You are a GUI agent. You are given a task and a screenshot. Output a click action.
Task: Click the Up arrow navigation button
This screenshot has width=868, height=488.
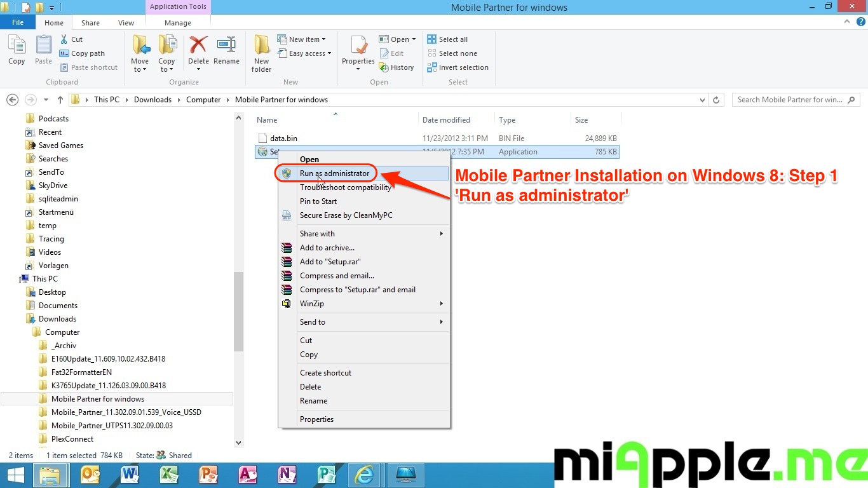(x=60, y=100)
